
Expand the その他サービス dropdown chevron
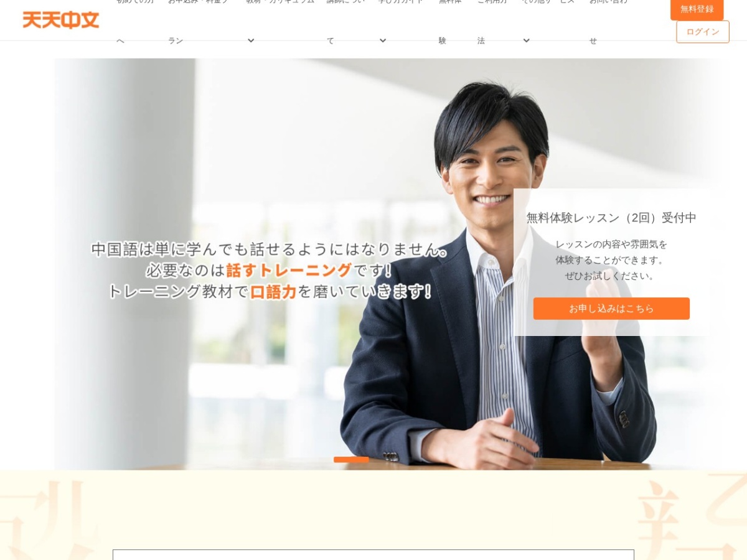point(526,40)
